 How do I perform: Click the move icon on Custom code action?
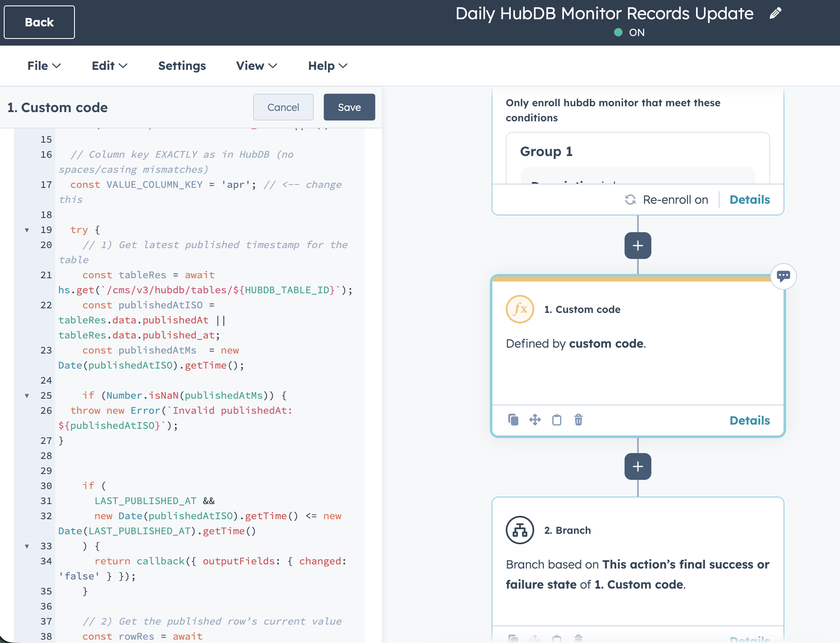(535, 420)
